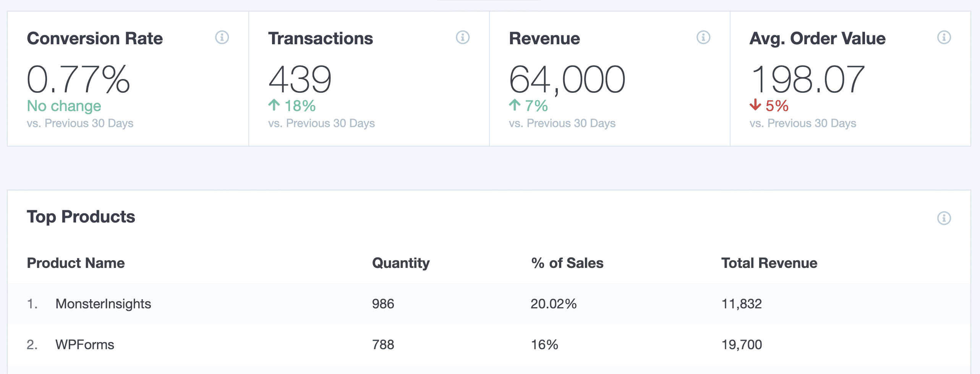Click the Product Name column header
Screen dimensions: 980x374
(x=76, y=263)
